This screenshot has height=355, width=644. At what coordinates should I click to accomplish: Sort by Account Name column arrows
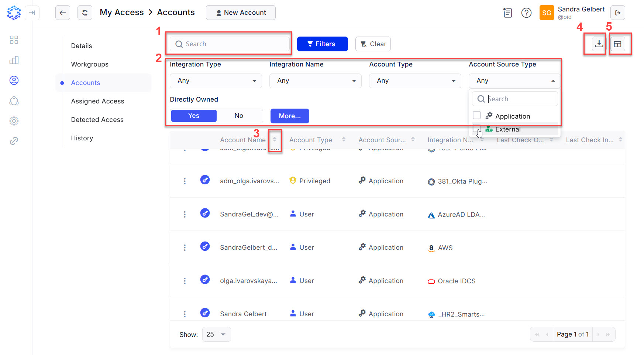(275, 140)
